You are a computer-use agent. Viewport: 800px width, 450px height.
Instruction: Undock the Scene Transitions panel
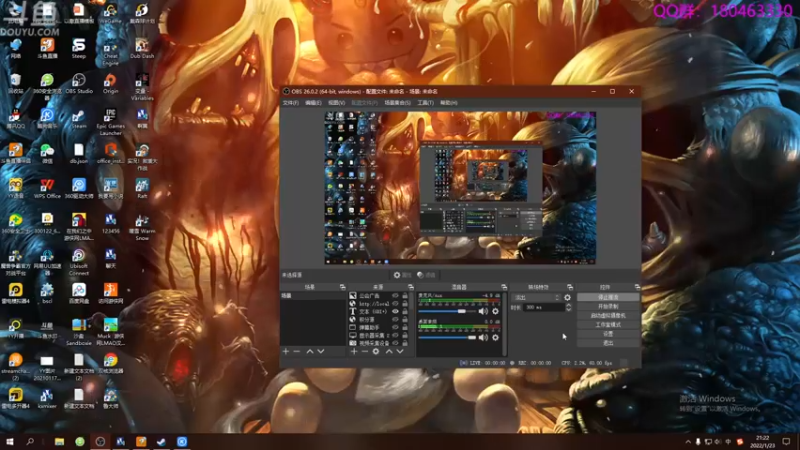click(569, 287)
